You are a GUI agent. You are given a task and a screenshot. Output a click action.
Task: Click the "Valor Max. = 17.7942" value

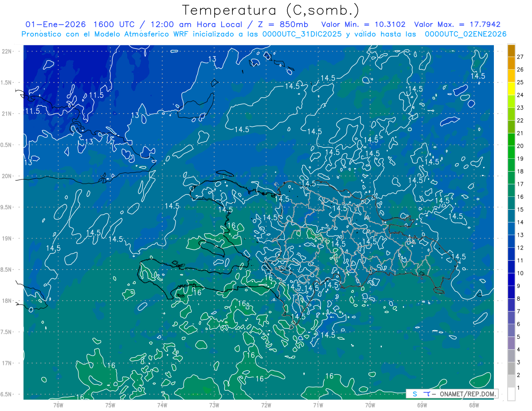coord(457,24)
